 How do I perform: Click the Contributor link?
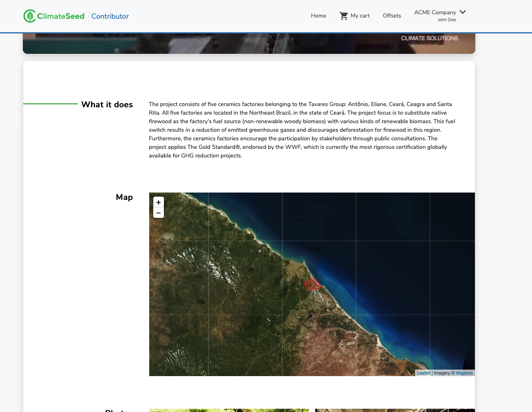pos(110,16)
